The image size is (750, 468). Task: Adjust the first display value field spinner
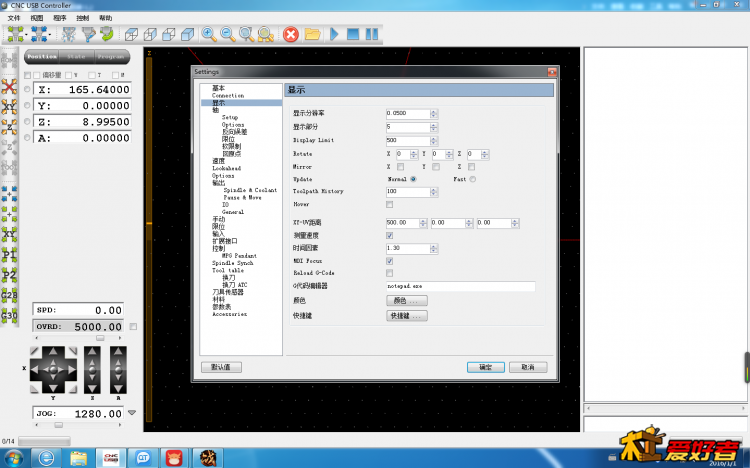point(433,113)
